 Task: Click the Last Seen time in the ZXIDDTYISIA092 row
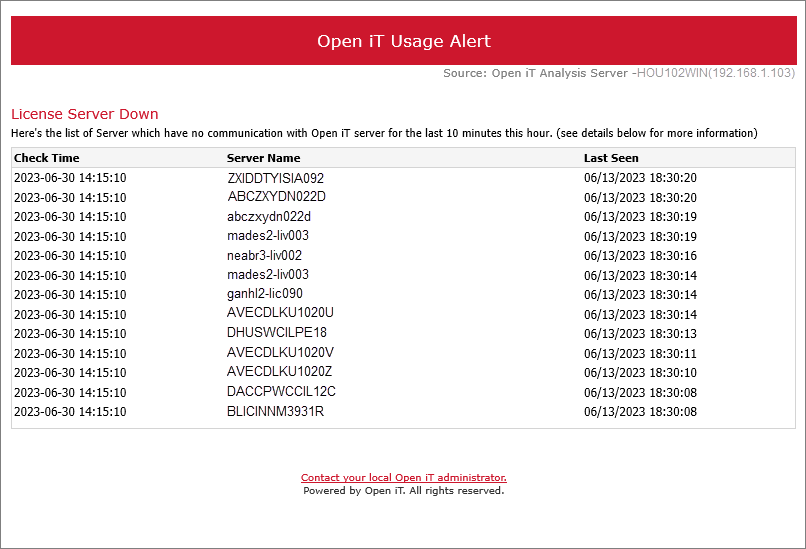pyautogui.click(x=640, y=178)
